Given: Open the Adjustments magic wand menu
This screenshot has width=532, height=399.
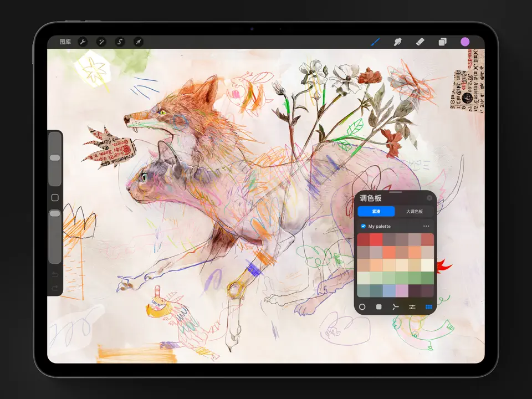Looking at the screenshot, I should pos(101,42).
